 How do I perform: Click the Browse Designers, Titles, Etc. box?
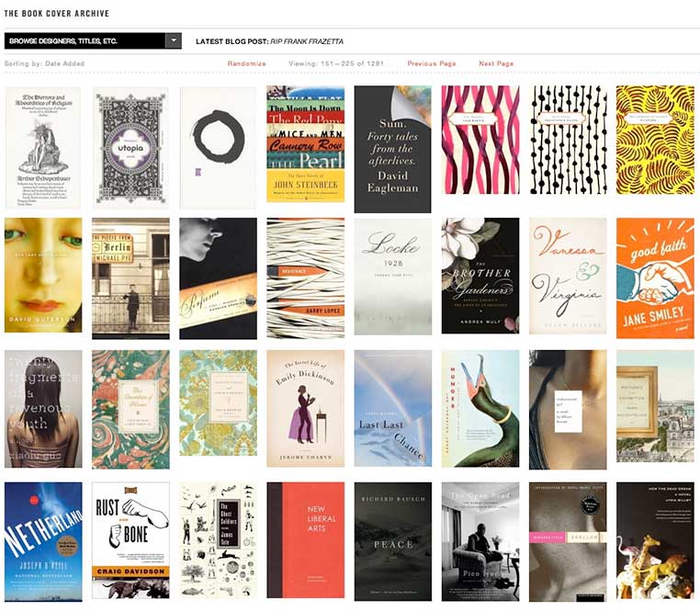(93, 40)
